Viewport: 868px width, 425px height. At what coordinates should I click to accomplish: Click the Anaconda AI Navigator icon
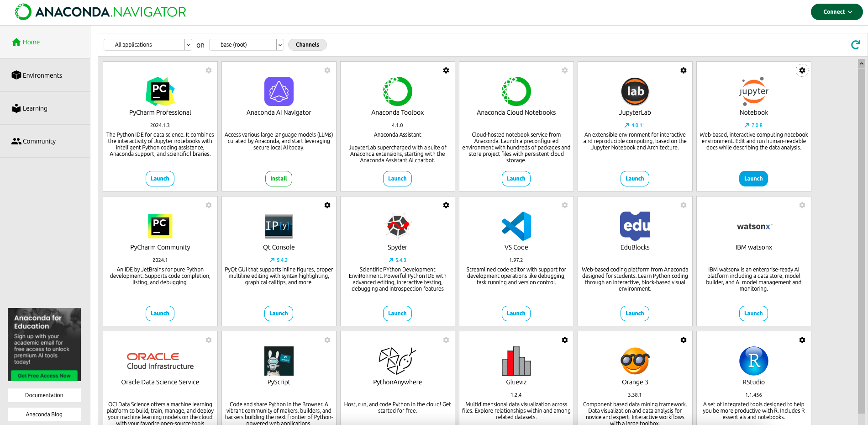[279, 91]
